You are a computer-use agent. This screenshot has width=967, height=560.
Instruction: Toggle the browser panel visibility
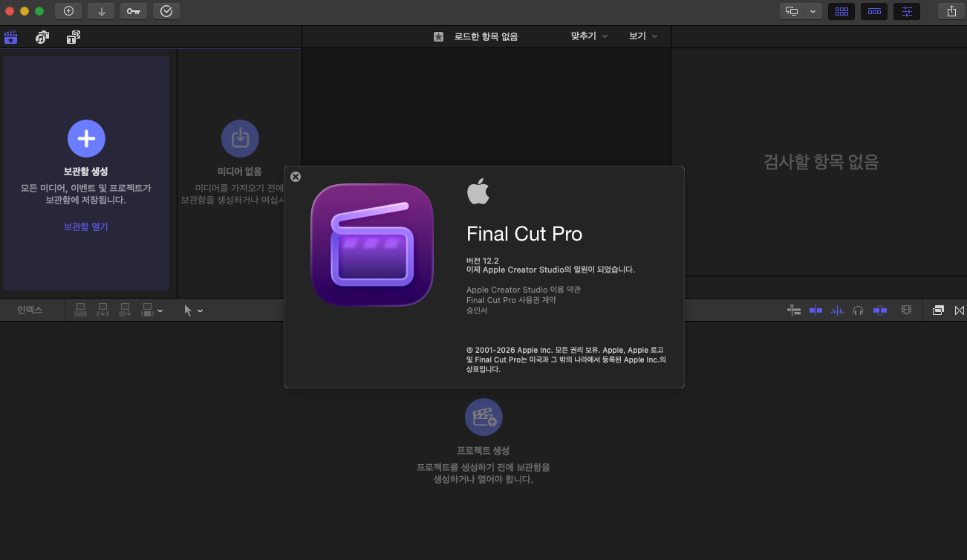click(841, 11)
